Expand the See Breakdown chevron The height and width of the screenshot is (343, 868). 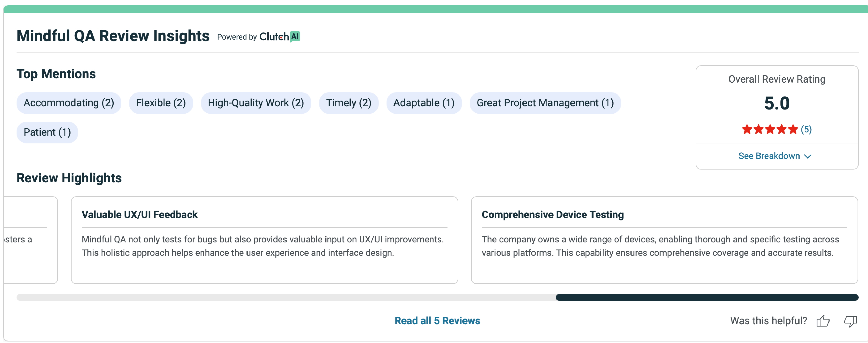coord(808,156)
